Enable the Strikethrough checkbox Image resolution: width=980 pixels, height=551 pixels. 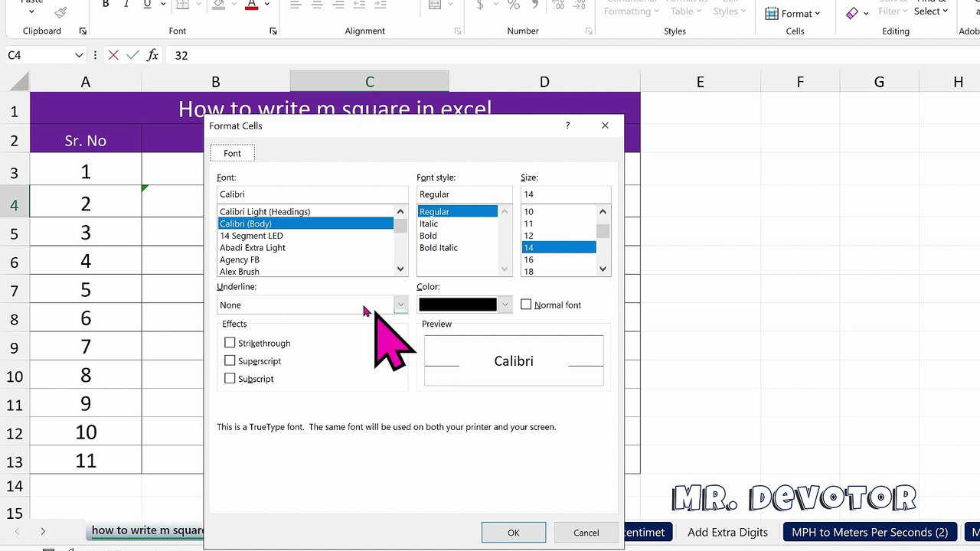click(x=230, y=343)
